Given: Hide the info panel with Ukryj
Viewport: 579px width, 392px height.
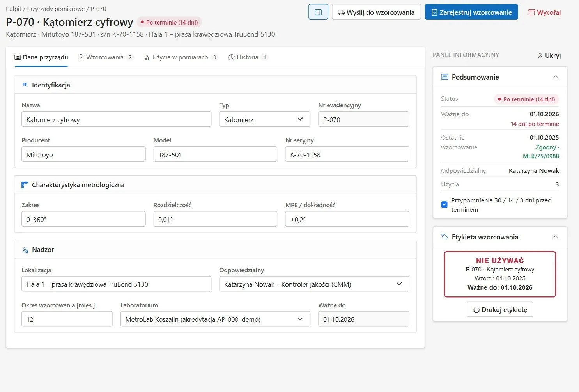Looking at the screenshot, I should click(x=549, y=55).
